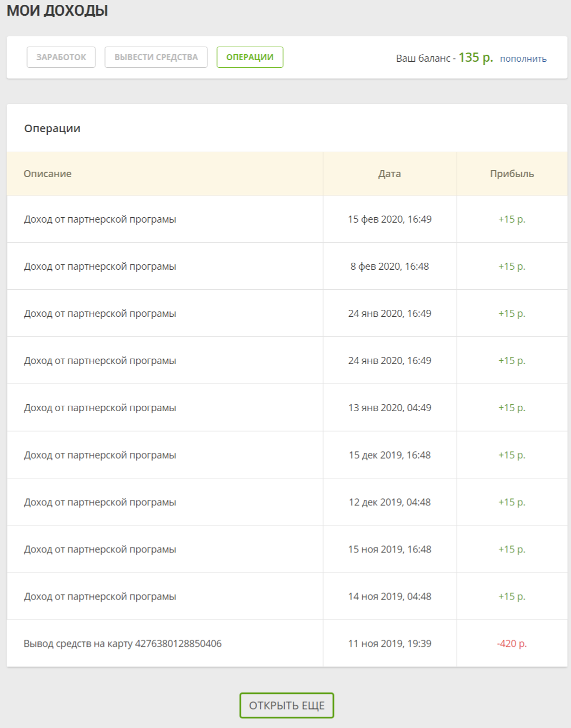571x728 pixels.
Task: Select the ОПЕРАЦИИ tab
Action: coord(250,57)
